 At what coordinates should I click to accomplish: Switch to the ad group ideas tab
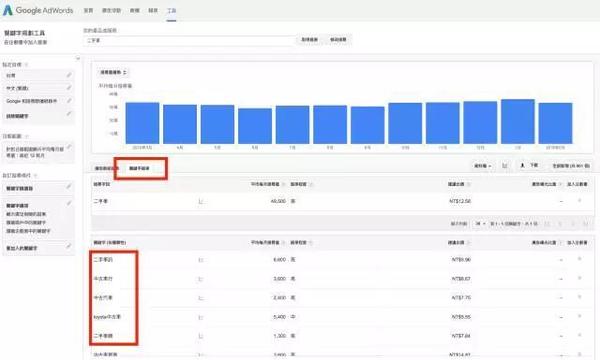[x=107, y=168]
